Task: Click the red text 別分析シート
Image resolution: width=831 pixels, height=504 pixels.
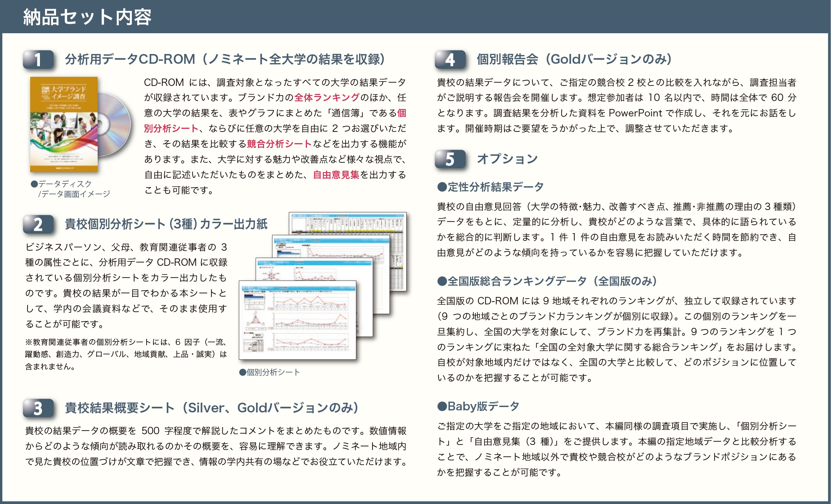Action: point(171,129)
